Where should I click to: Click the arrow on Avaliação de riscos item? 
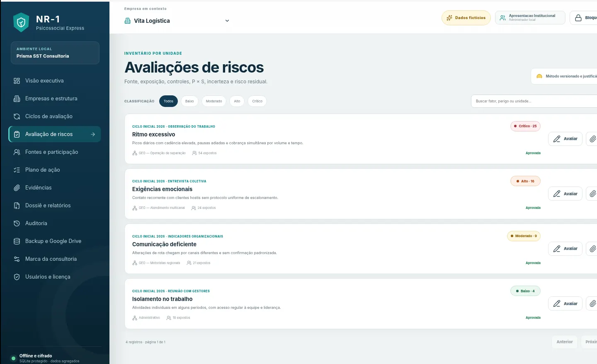click(93, 134)
